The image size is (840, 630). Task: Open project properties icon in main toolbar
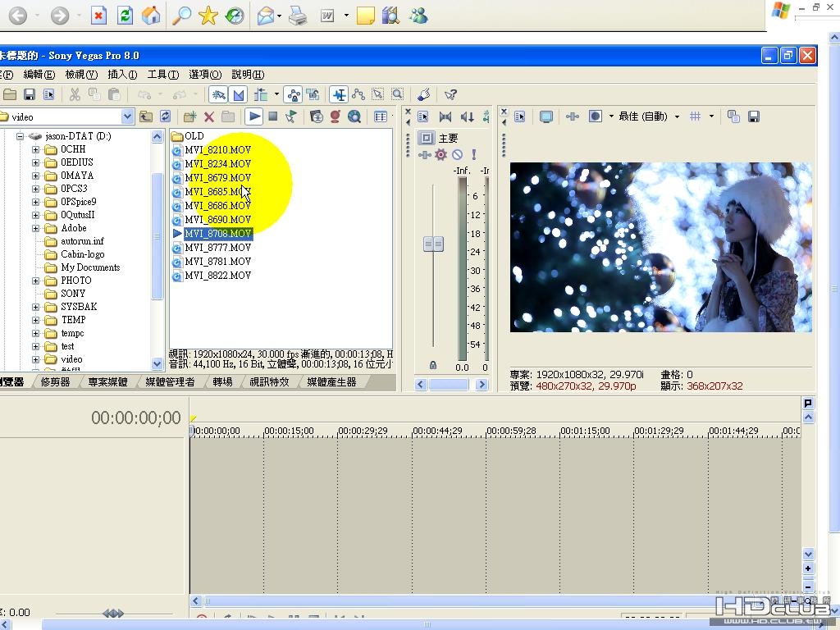click(48, 95)
